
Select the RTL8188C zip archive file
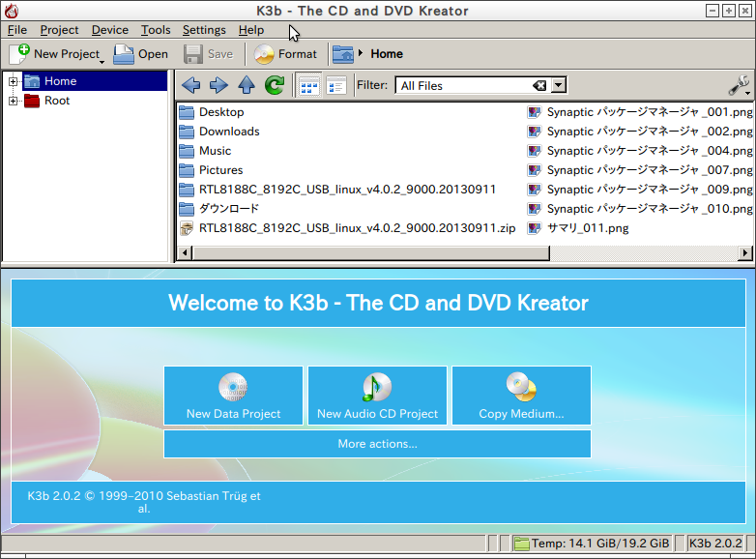pyautogui.click(x=348, y=227)
